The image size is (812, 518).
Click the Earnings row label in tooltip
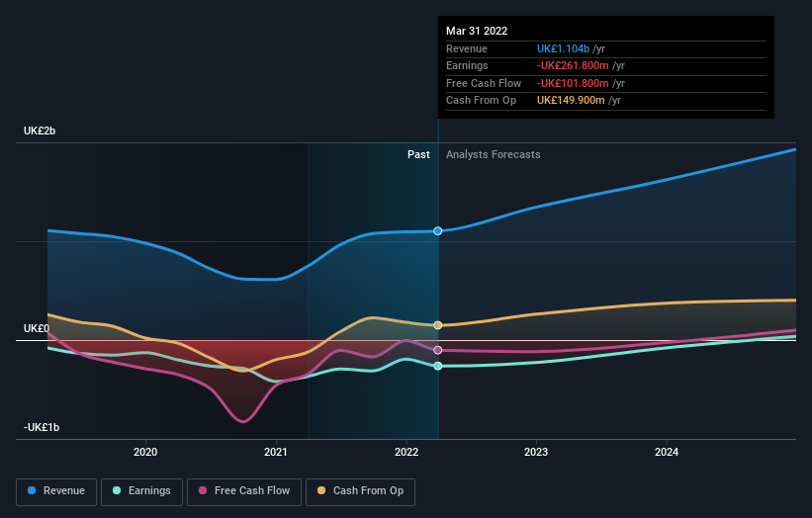467,65
